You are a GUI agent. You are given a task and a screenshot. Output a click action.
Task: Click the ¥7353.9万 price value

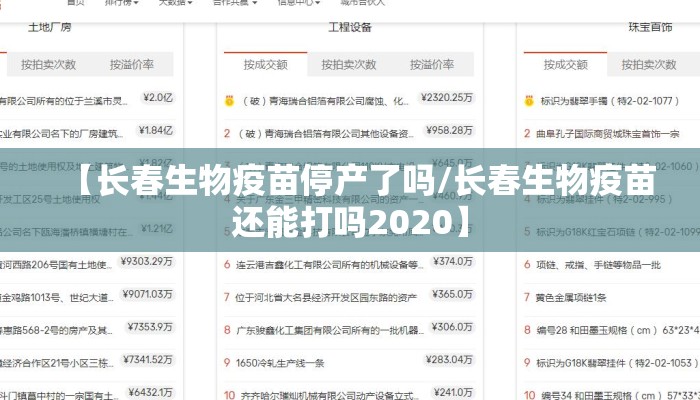(150, 327)
